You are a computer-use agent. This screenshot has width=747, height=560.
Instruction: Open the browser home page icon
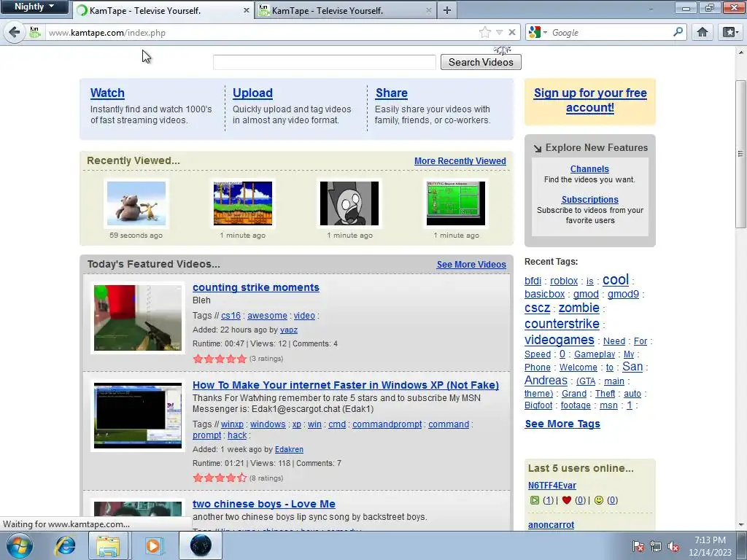pos(703,32)
